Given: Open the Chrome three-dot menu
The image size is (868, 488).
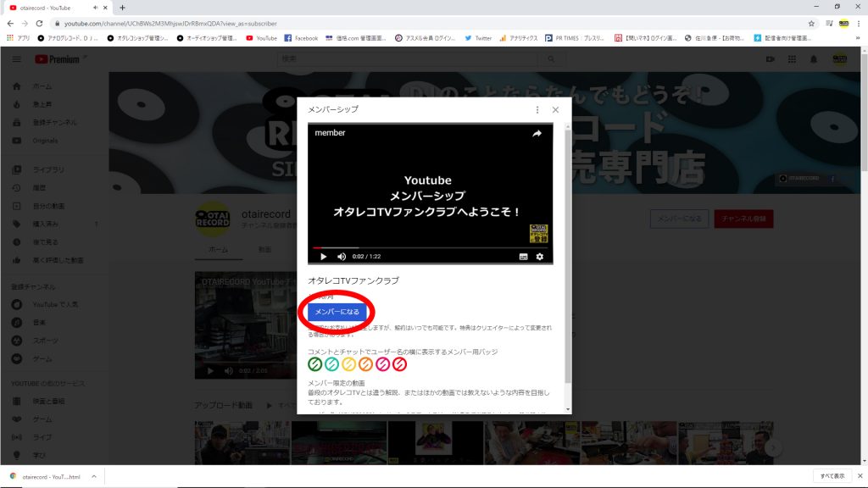Looking at the screenshot, I should [859, 23].
